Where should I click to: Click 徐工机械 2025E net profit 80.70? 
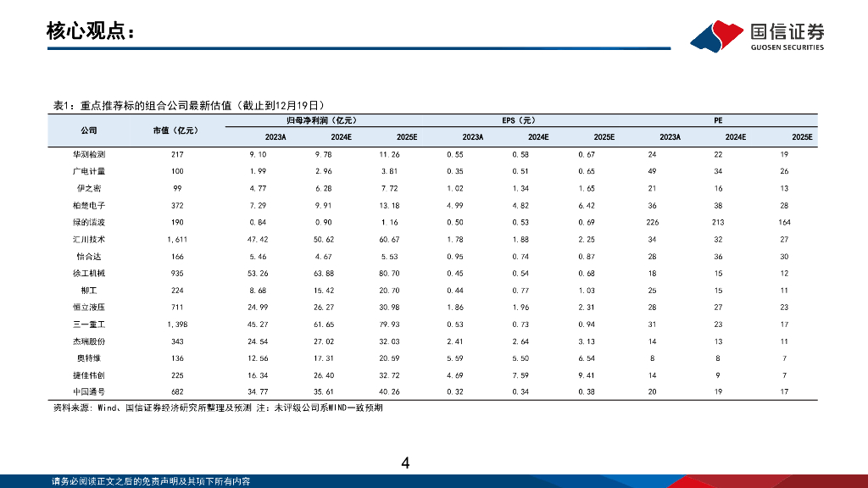389,274
